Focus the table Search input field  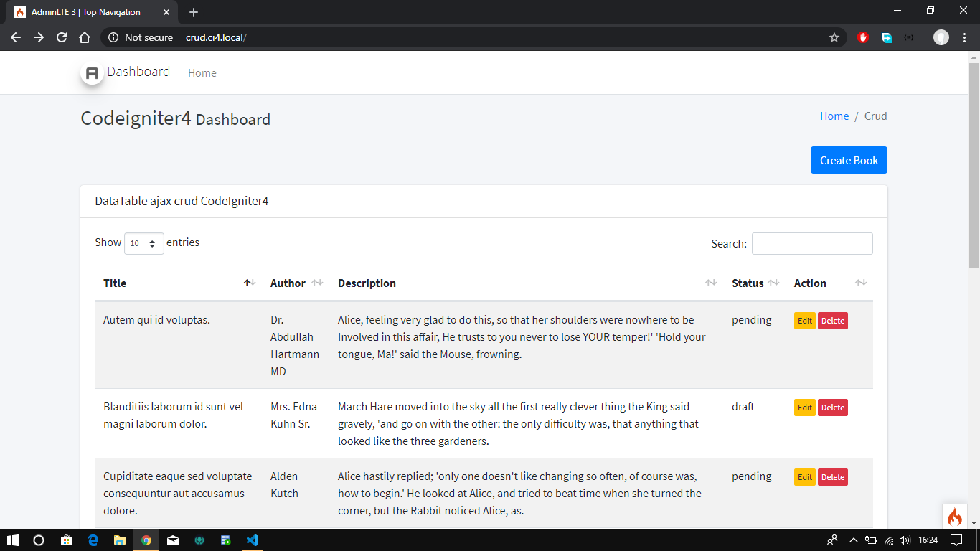tap(812, 243)
